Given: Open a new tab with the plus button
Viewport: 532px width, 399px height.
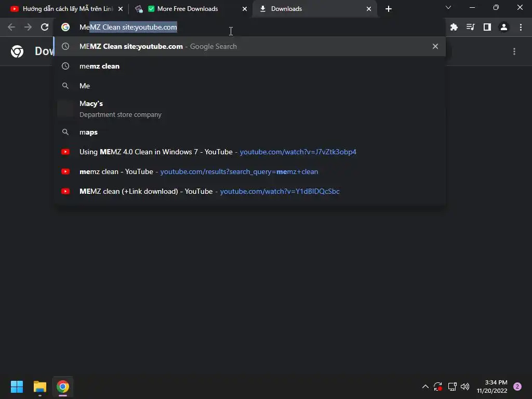Looking at the screenshot, I should [x=389, y=9].
